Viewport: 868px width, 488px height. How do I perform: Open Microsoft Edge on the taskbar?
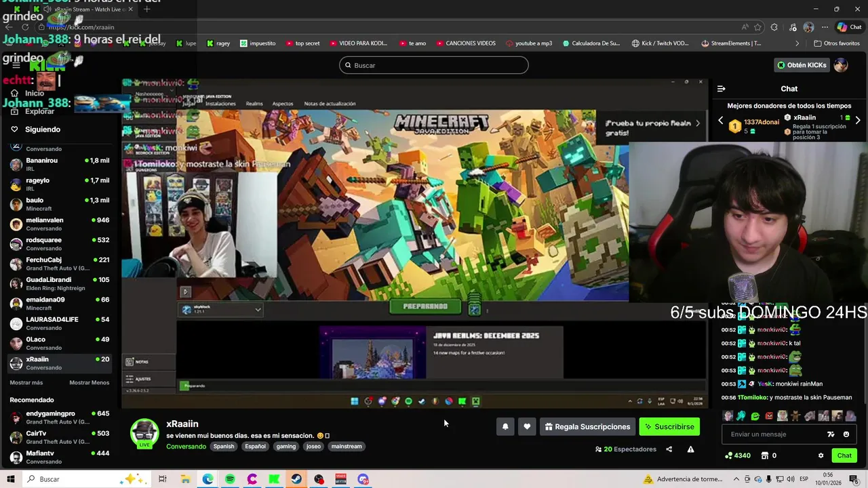click(x=208, y=479)
